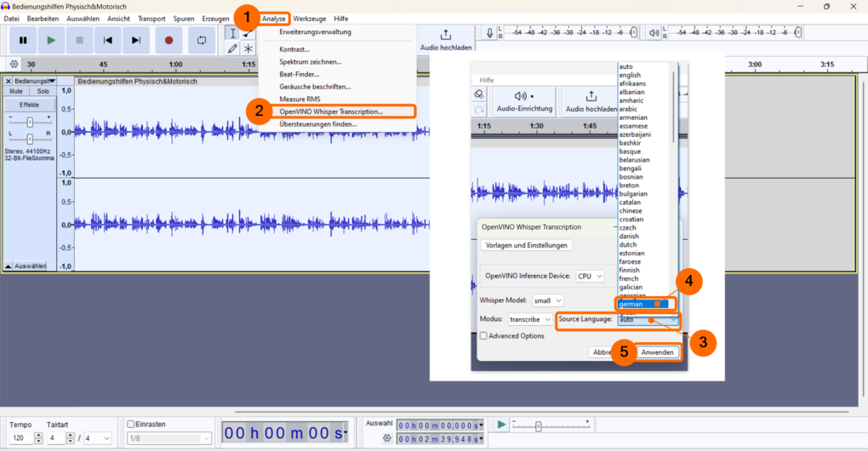The height and width of the screenshot is (451, 868).
Task: Click the play-at-speed button in the bottom bar
Action: tap(501, 425)
